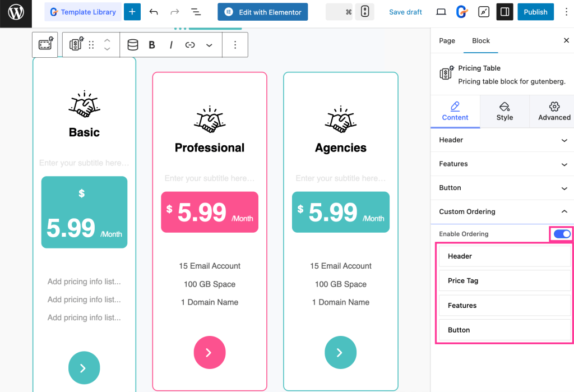Click the Basic card subtitle placeholder

pos(84,163)
